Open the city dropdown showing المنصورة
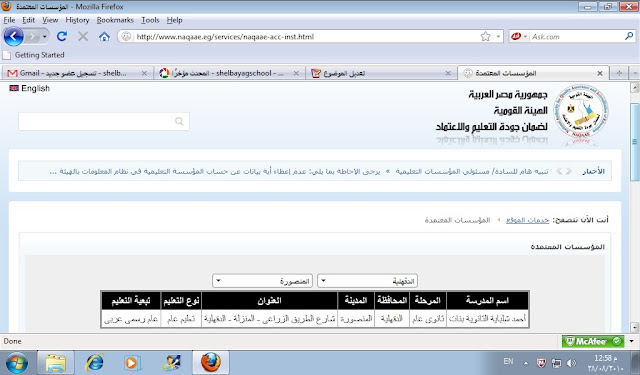This screenshot has height=375, width=640. (262, 281)
